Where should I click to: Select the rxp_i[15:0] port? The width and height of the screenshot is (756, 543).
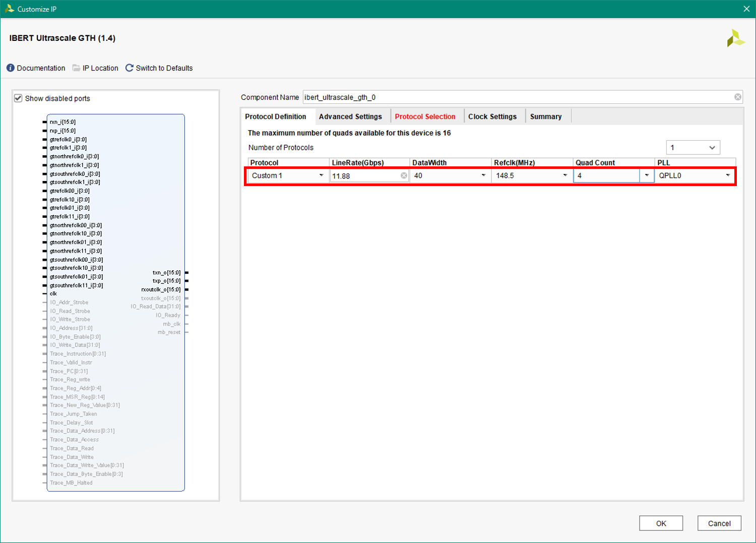click(62, 131)
